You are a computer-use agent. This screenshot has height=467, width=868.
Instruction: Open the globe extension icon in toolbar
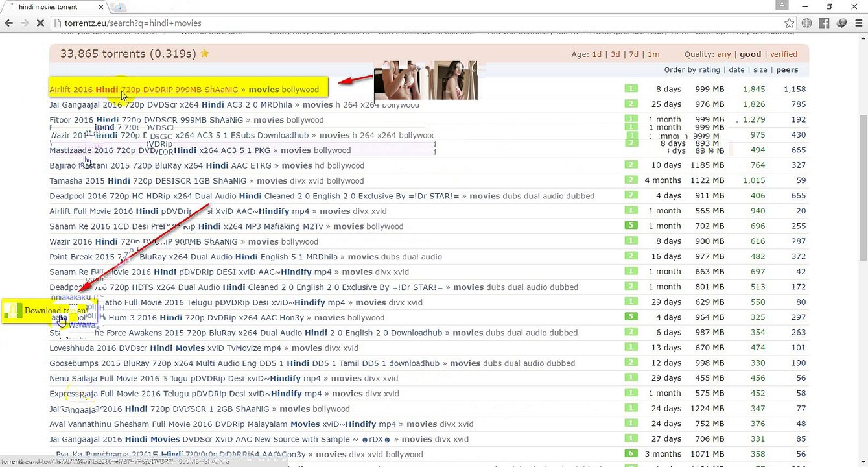point(807,23)
